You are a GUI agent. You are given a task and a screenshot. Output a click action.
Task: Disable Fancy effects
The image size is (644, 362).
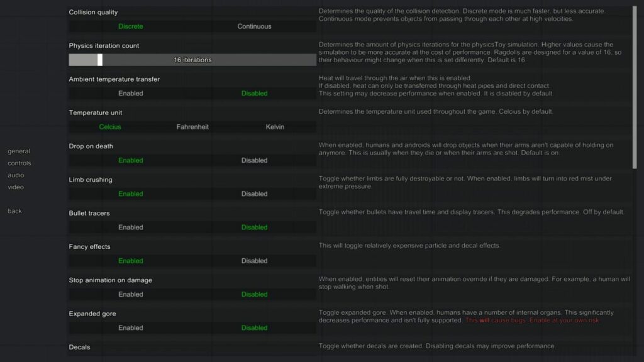(254, 261)
